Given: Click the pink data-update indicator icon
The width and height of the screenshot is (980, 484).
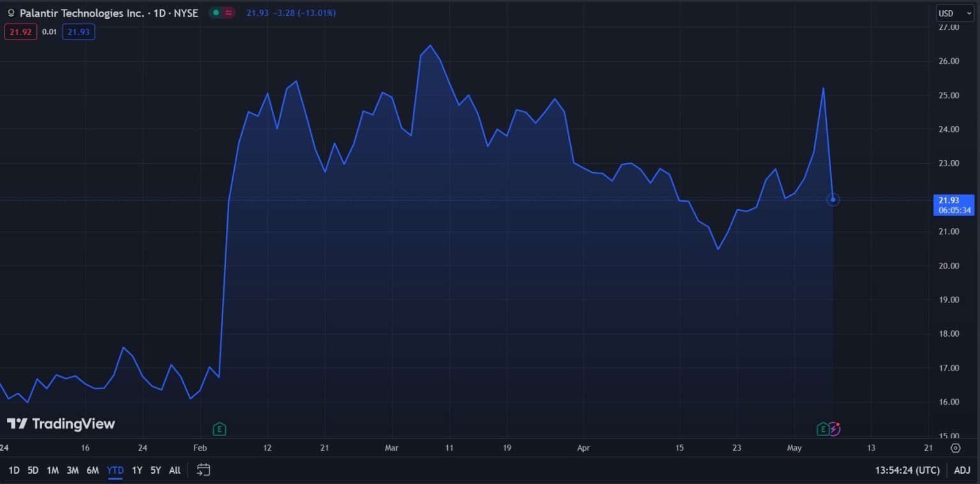Looking at the screenshot, I should tap(228, 13).
